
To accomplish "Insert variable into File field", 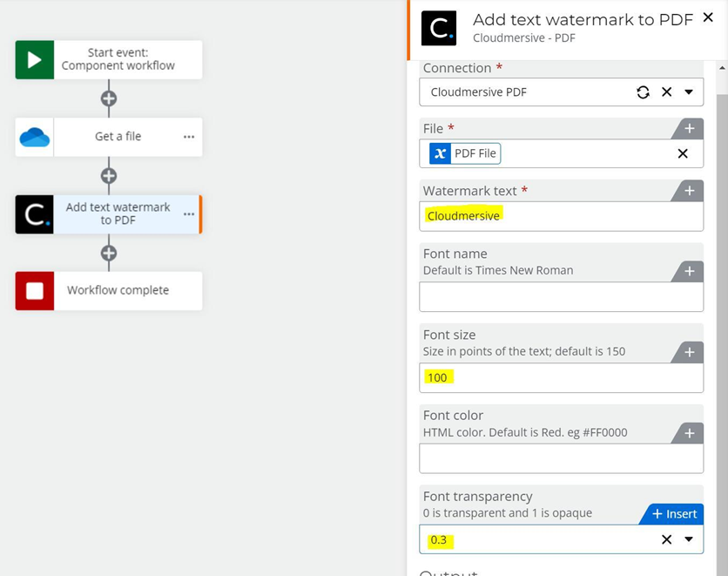I will click(x=689, y=129).
